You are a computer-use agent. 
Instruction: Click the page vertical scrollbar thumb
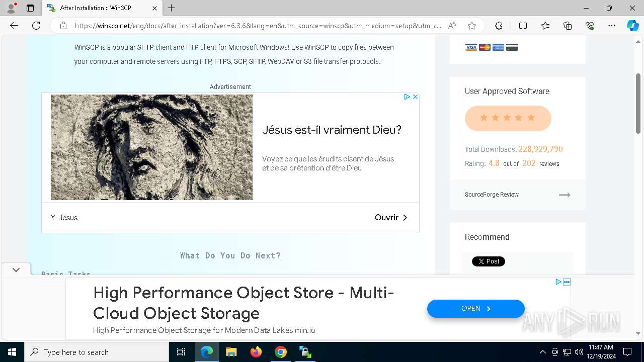click(x=638, y=103)
